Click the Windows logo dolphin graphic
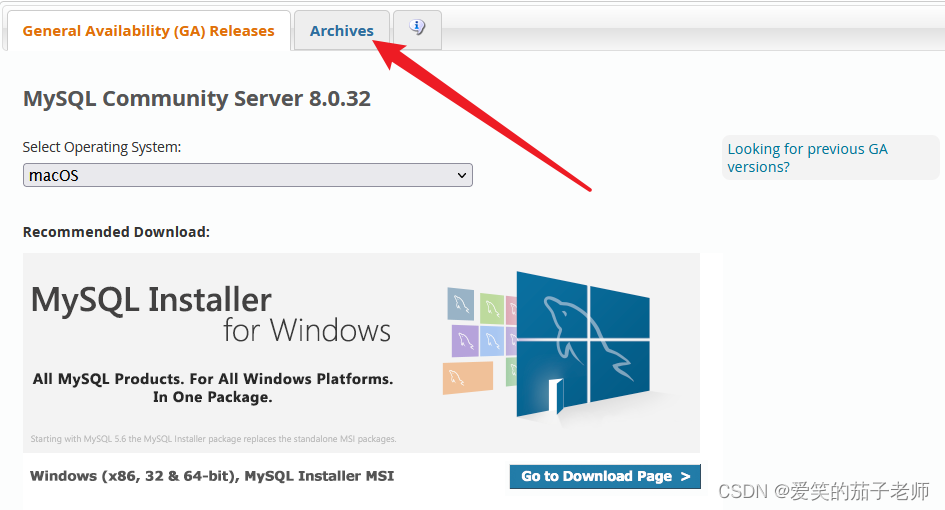The width and height of the screenshot is (945, 510). 582,345
